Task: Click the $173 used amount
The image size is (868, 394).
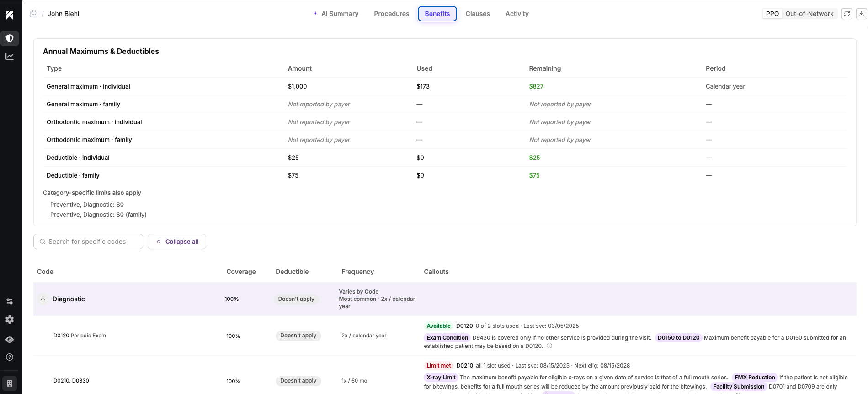Action: tap(423, 86)
